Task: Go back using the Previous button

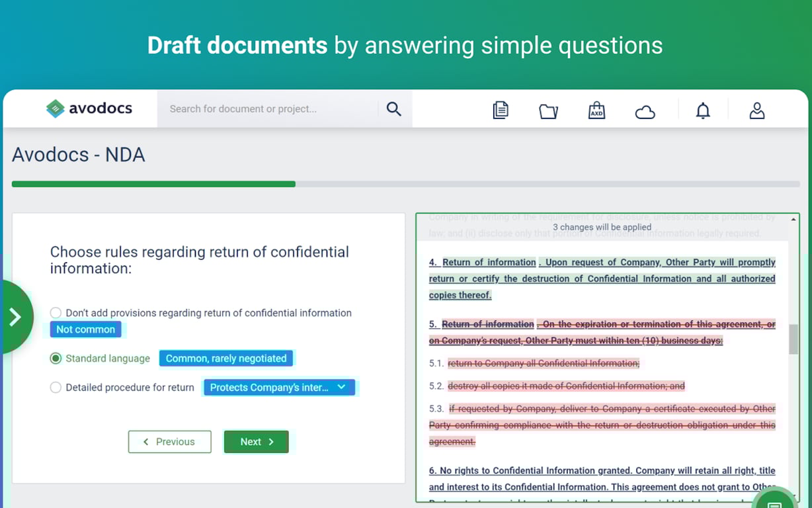Action: click(169, 441)
